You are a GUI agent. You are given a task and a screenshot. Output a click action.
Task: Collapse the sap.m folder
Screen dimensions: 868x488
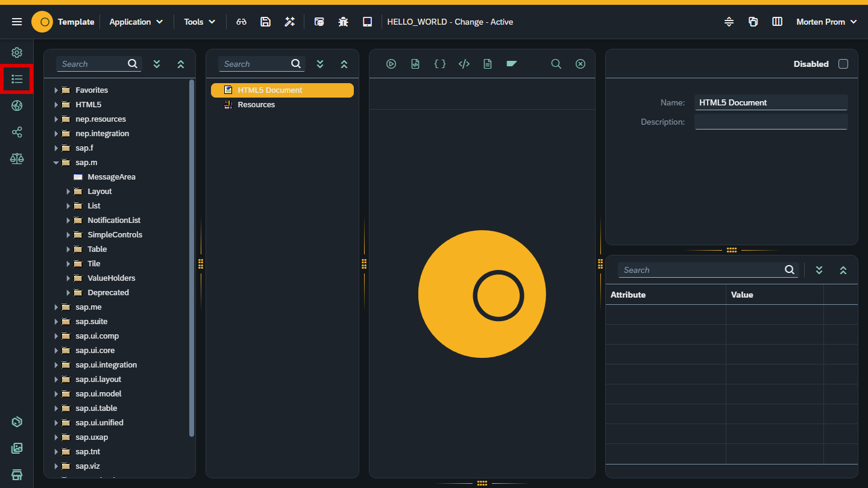[x=56, y=163]
